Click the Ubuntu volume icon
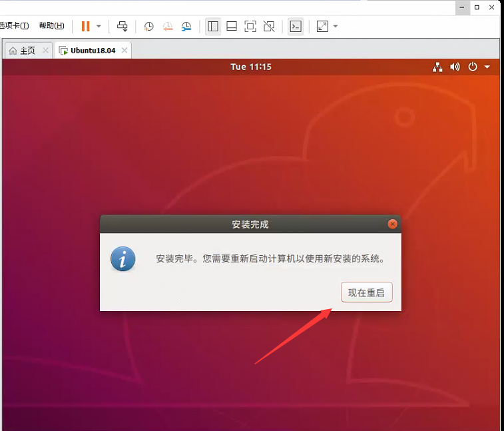 tap(455, 67)
